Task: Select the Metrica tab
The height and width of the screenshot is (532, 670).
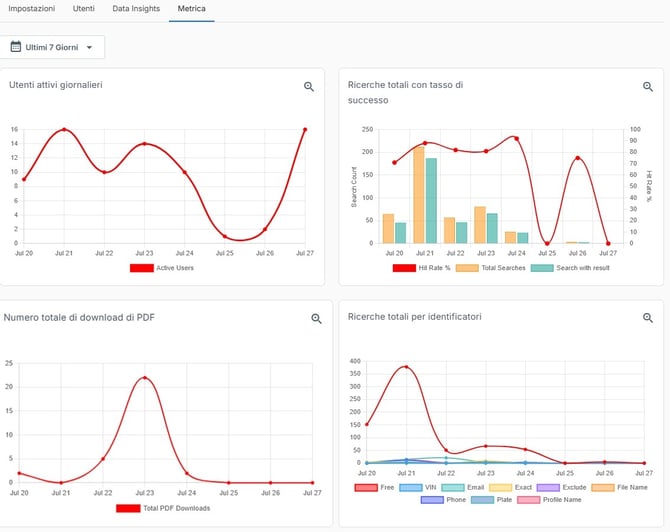Action: 191,9
